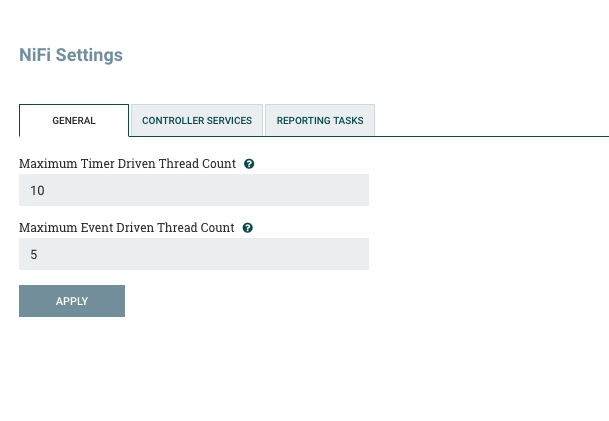Click the question mark beside the event driven label
Viewport: 609px width, 421px height.
[x=248, y=227]
